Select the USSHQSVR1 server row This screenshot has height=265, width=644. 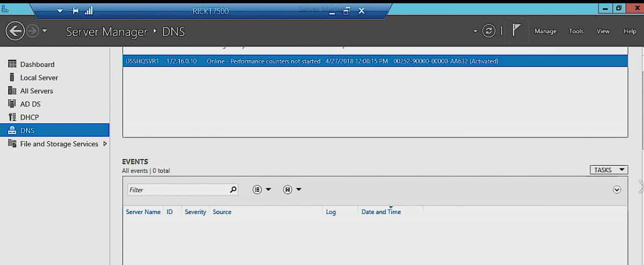click(x=375, y=61)
